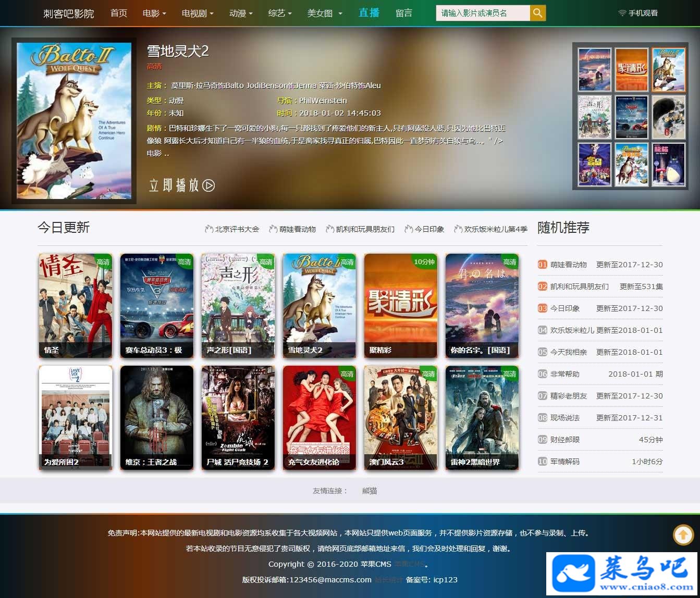Click rank badge 03 in 随机推荐
700x598 pixels.
click(543, 308)
